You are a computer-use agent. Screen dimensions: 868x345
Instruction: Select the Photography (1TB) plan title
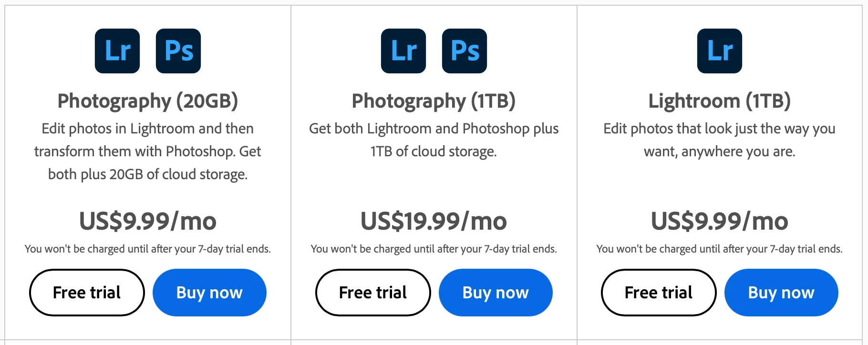(x=434, y=101)
